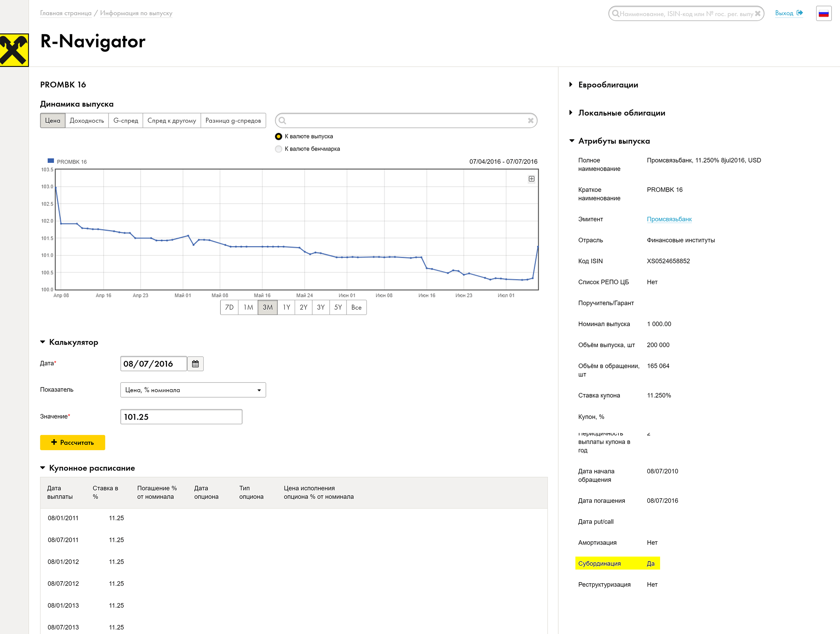Select 'К валюте выпуска' radio button
Viewport: 840px width, 634px height.
coord(278,137)
